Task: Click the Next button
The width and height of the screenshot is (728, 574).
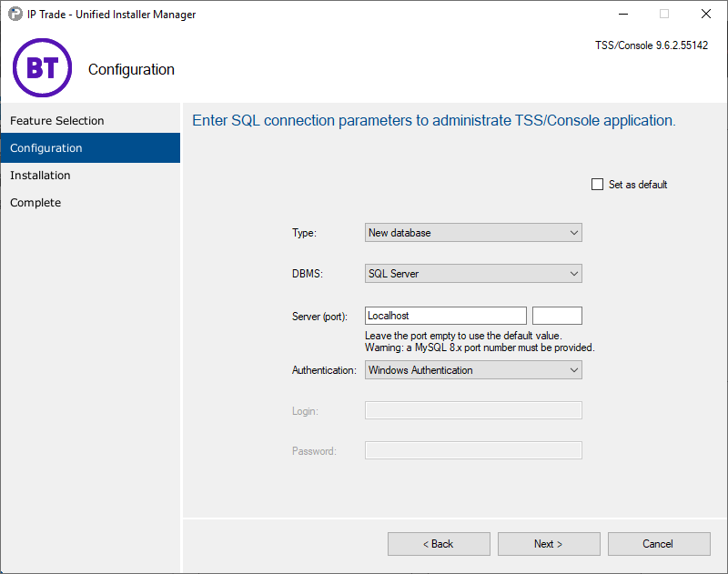Action: pyautogui.click(x=549, y=543)
